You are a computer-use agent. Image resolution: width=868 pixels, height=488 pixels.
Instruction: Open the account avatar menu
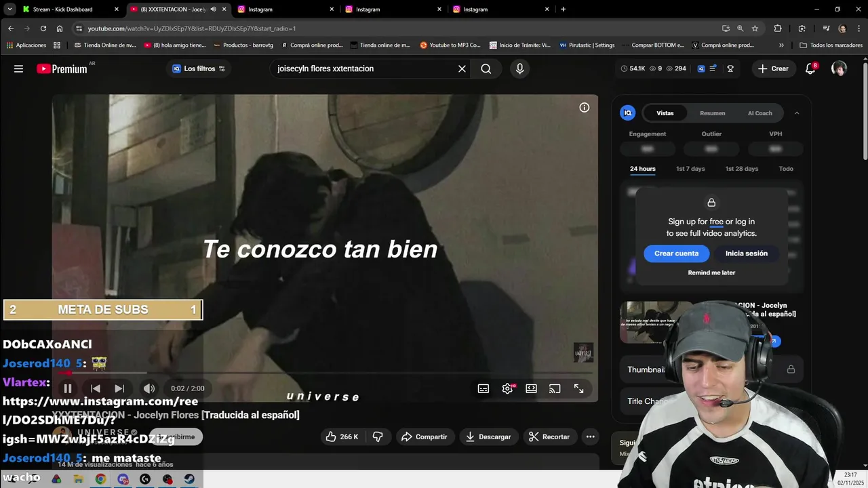[839, 68]
